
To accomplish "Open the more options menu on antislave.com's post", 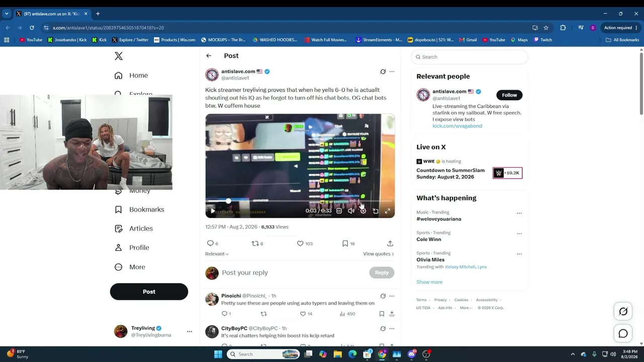I will [392, 71].
